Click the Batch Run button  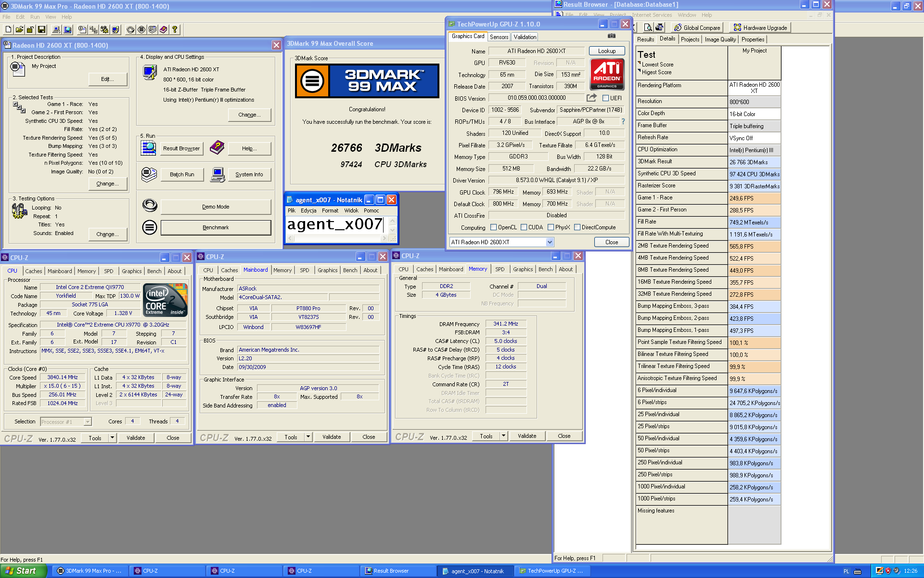coord(182,174)
